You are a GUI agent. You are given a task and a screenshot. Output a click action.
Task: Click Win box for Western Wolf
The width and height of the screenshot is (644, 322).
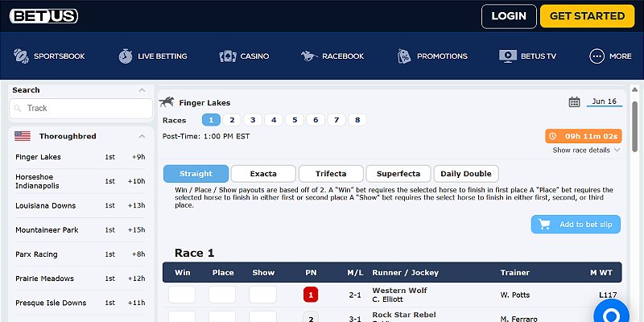(x=182, y=295)
